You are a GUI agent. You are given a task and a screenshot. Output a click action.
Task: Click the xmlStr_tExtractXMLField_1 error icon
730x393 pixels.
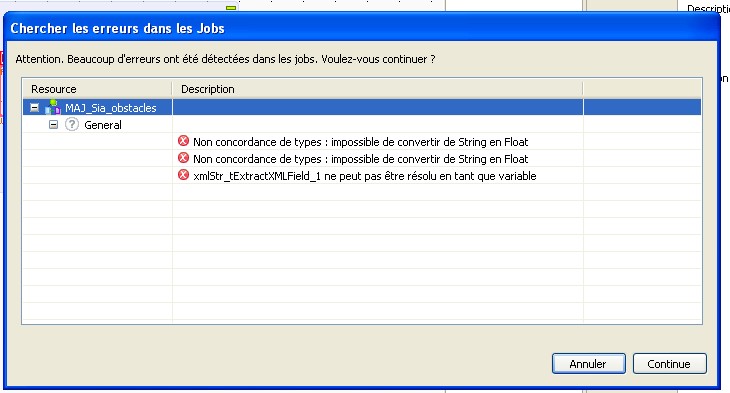tap(183, 175)
